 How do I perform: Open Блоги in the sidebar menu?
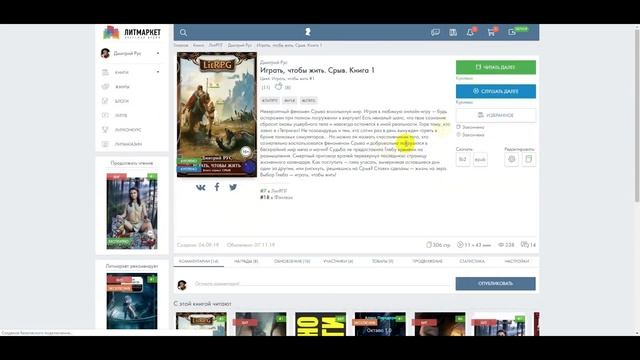[x=122, y=101]
